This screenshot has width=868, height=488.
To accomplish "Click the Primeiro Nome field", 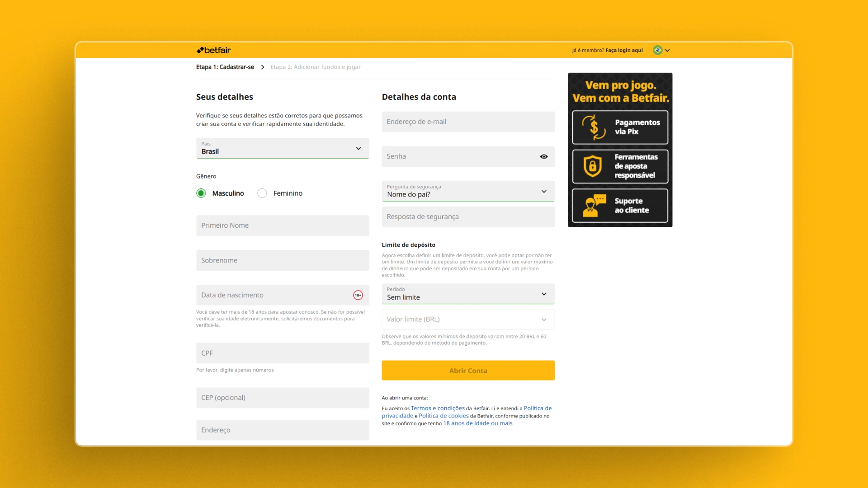I will point(283,225).
